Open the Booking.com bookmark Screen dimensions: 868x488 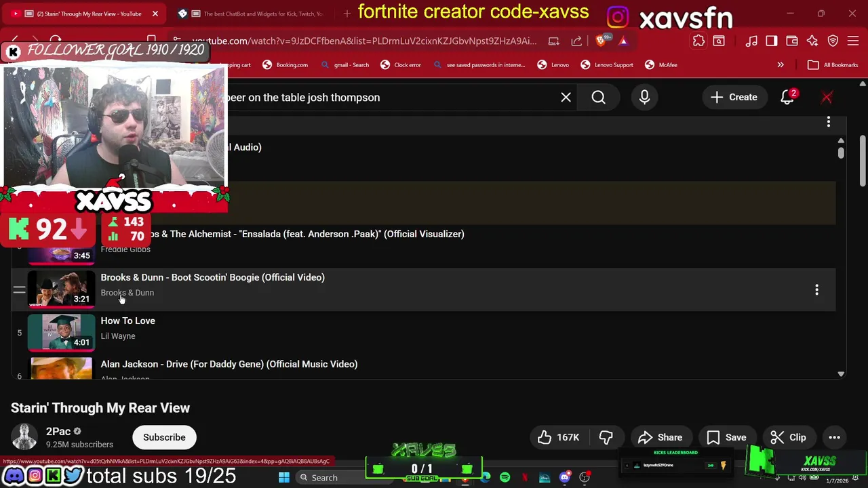click(285, 65)
